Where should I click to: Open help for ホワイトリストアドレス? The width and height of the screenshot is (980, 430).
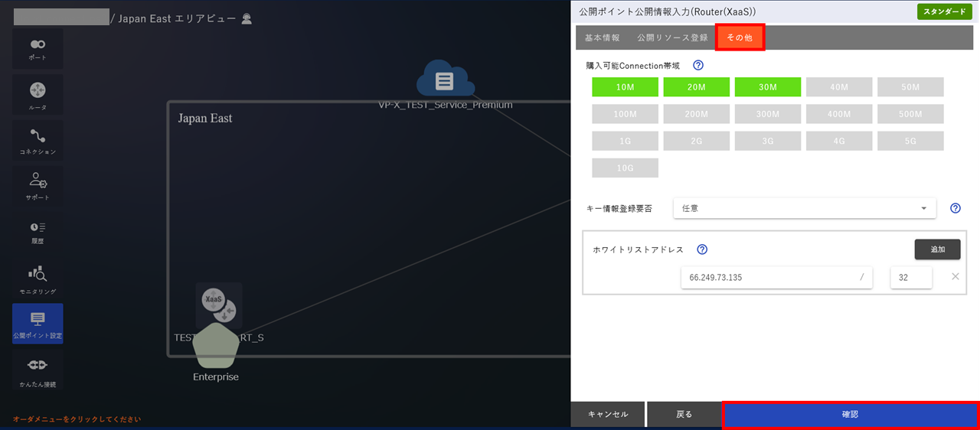click(702, 249)
